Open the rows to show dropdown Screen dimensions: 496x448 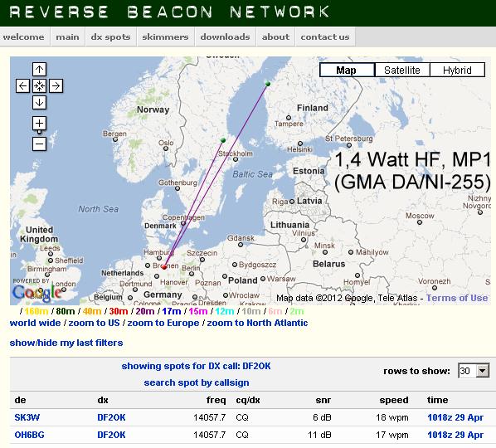(x=474, y=371)
